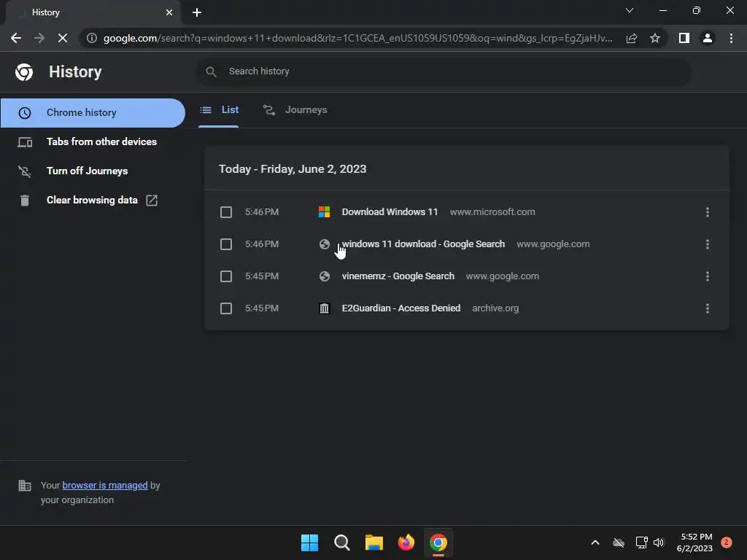Check the windows 11 download search checkbox

(226, 244)
